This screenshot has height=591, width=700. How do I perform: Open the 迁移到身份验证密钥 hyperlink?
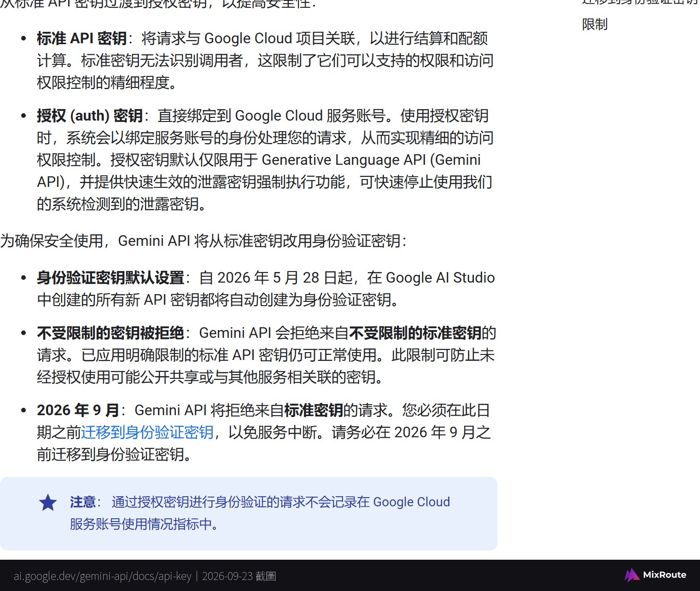147,432
